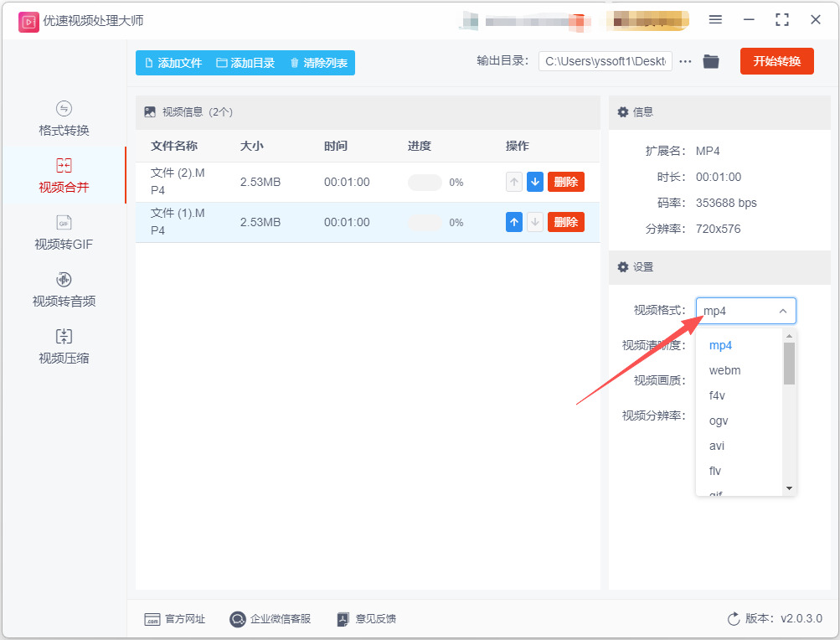Move 文件 (2).MP4 down with arrow
840x640 pixels.
point(534,182)
